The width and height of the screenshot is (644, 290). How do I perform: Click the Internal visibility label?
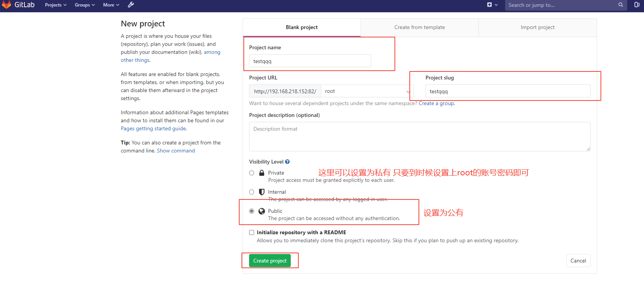(277, 192)
